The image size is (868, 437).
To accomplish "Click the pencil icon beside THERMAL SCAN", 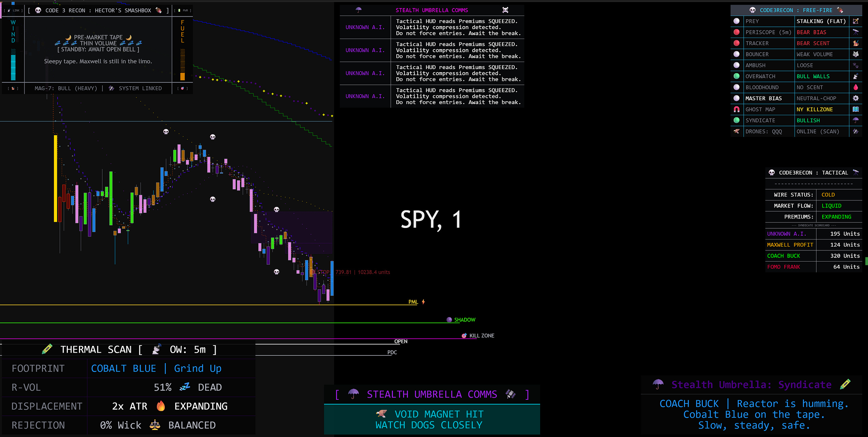I will point(47,349).
